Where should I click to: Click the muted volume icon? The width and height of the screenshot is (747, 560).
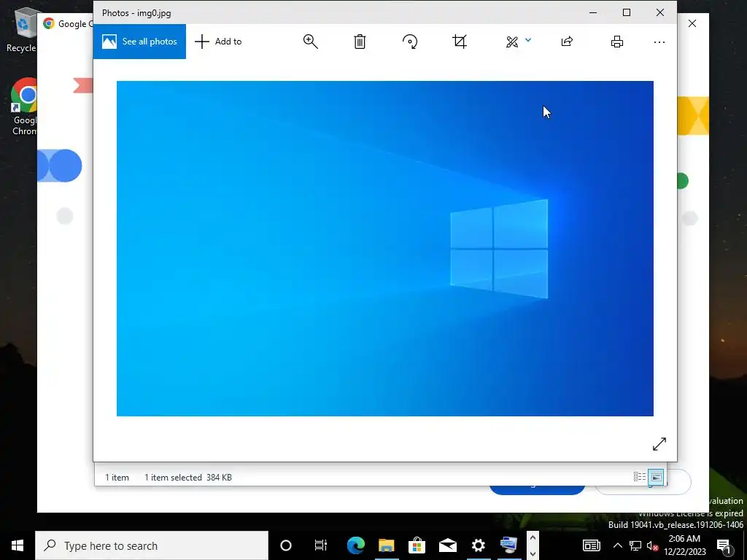click(652, 545)
